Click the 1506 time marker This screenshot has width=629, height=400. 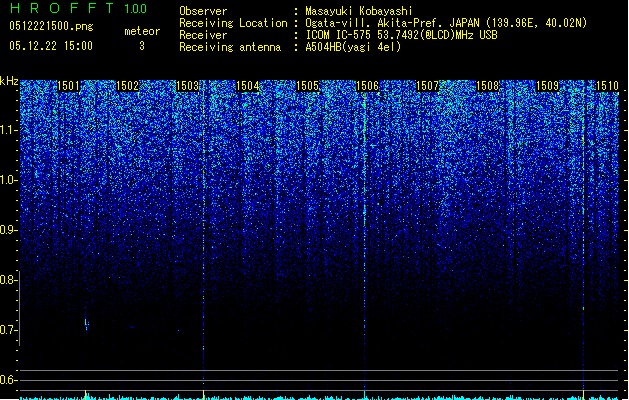tap(367, 86)
